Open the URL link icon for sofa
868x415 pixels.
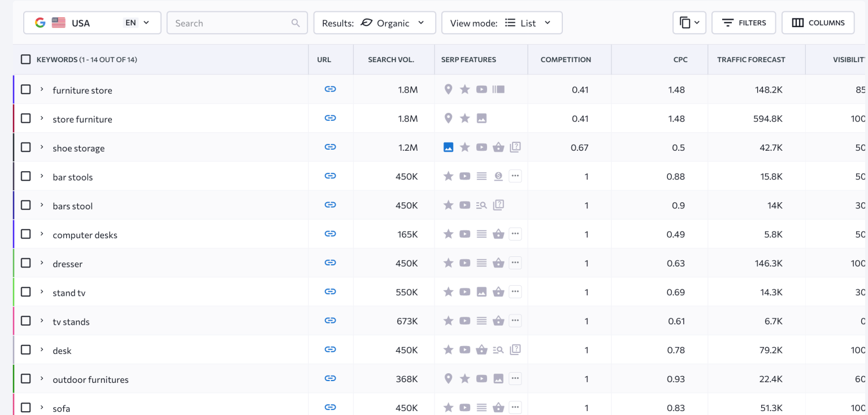(331, 407)
